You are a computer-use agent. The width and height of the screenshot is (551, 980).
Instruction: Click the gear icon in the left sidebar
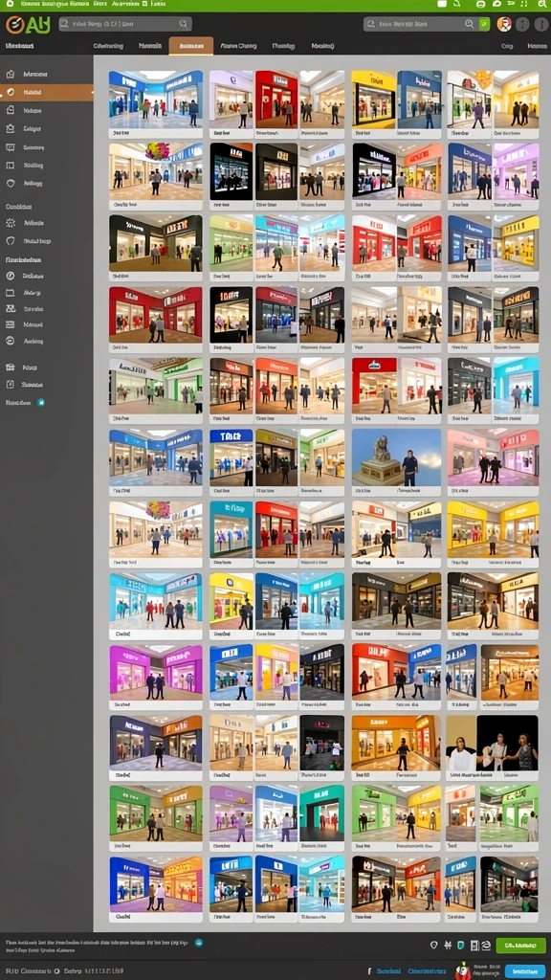pyautogui.click(x=10, y=223)
